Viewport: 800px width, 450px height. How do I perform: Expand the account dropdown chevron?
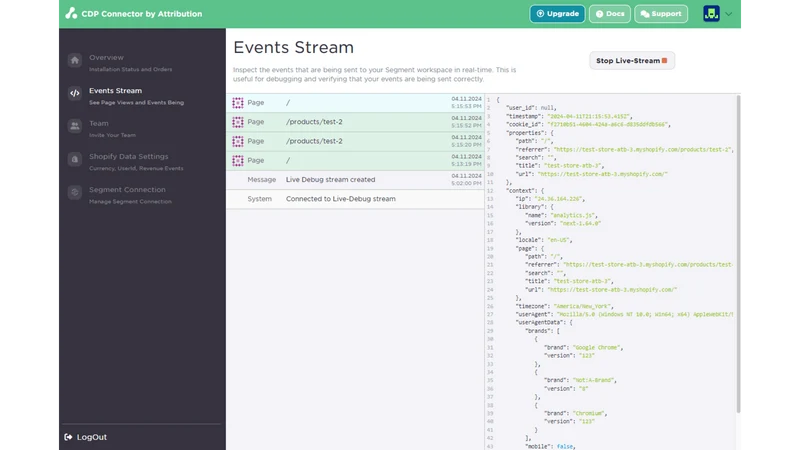(729, 14)
